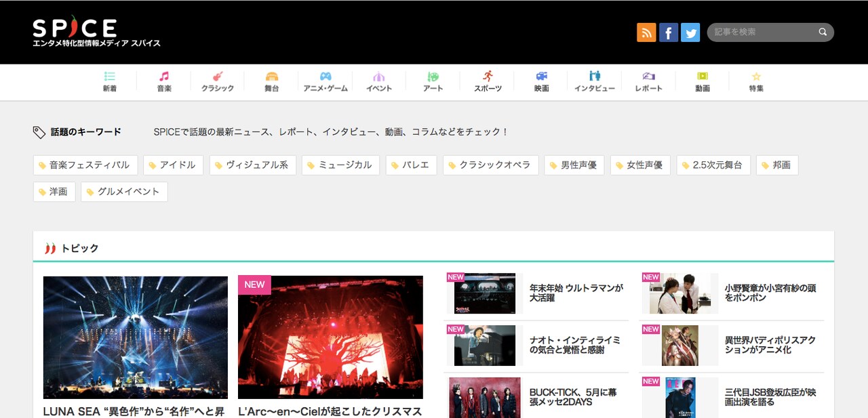Open the 映画 movie camera icon
The height and width of the screenshot is (418, 868).
(541, 77)
